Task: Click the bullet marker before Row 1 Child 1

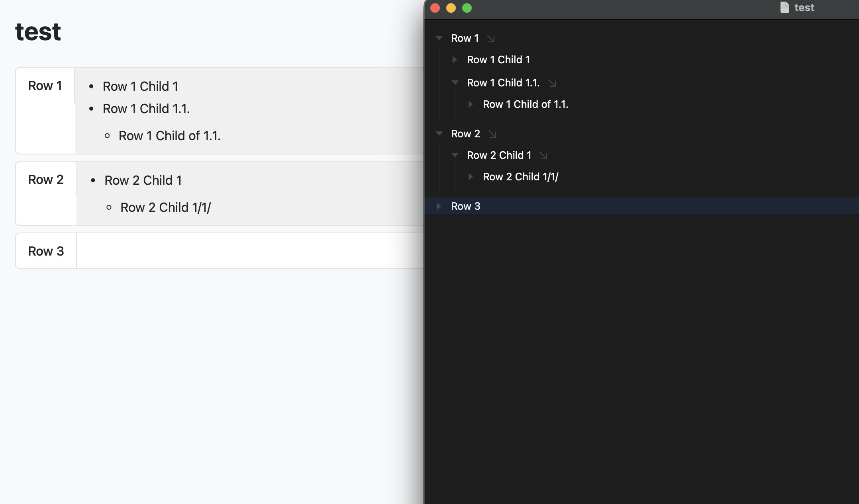Action: (91, 86)
